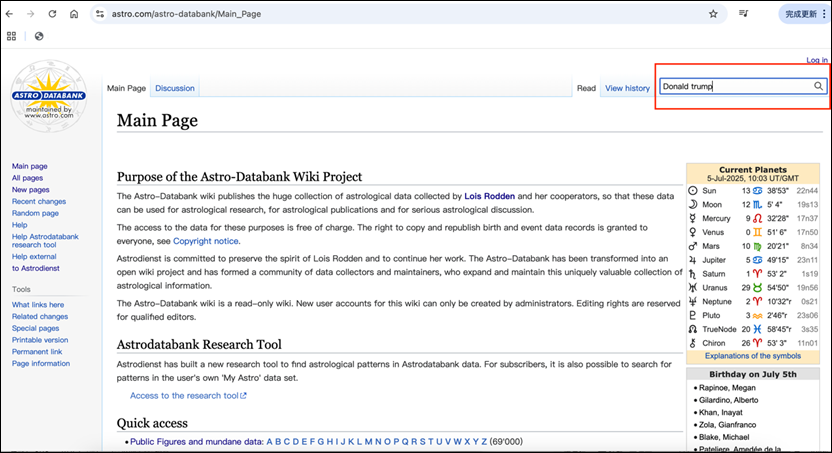Open the Help sidebar link
The height and width of the screenshot is (453, 832).
[20, 224]
